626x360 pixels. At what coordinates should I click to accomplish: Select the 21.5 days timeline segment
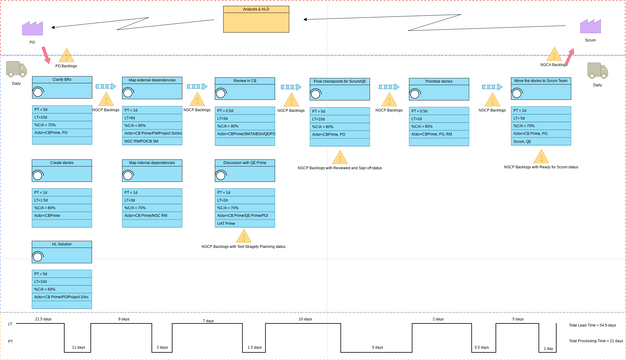(43, 319)
